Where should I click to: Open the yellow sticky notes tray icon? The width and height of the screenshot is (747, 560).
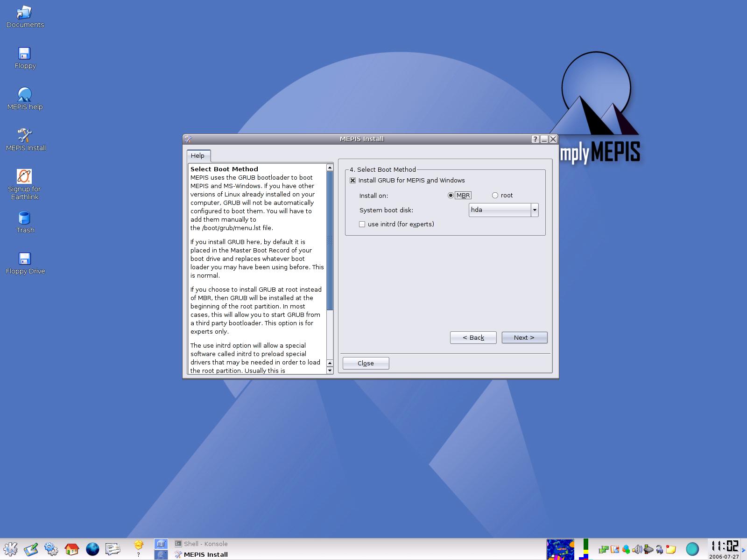(x=671, y=549)
